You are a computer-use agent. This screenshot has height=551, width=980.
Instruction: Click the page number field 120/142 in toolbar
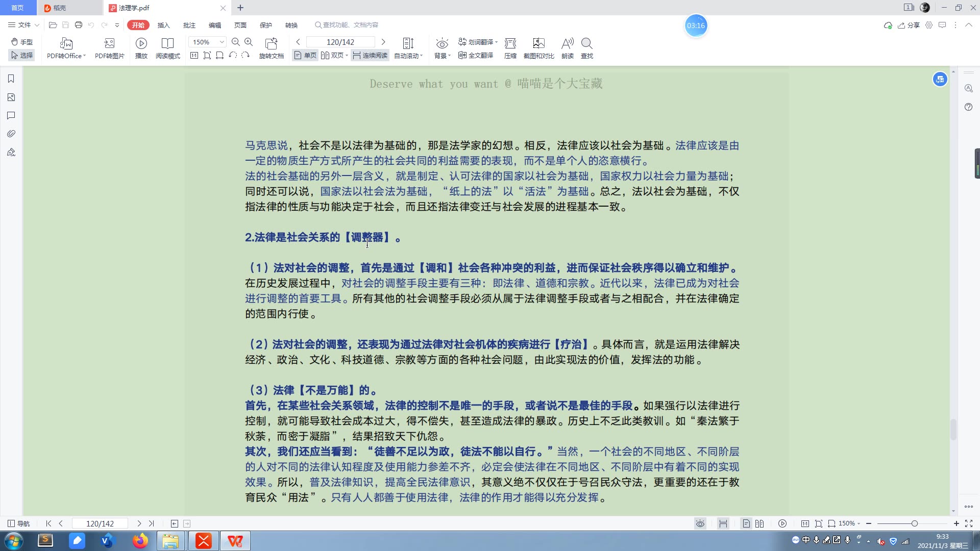pos(340,42)
